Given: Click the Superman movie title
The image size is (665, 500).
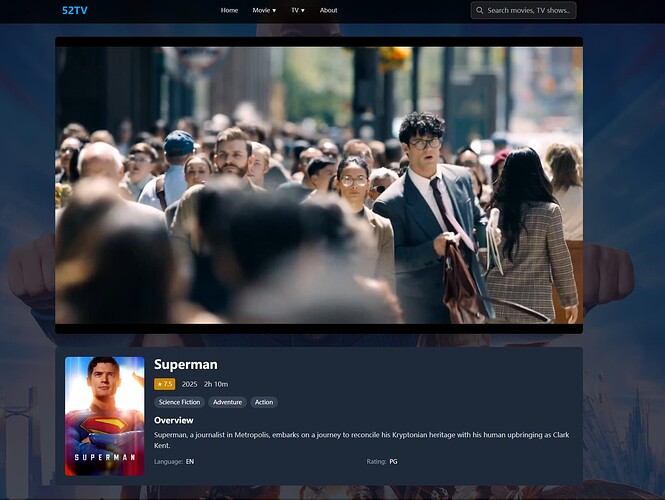Looking at the screenshot, I should (186, 364).
